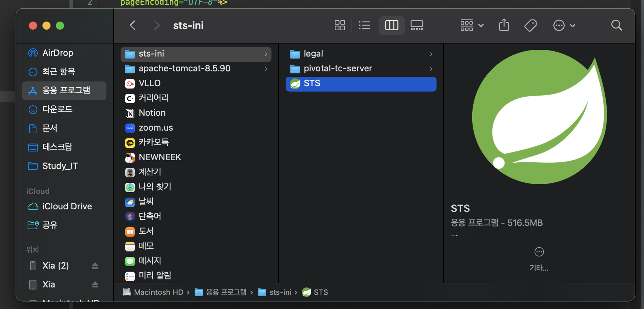Screen dimensions: 644x309
Task: Open 다운로드 in the sidebar
Action: click(64, 109)
